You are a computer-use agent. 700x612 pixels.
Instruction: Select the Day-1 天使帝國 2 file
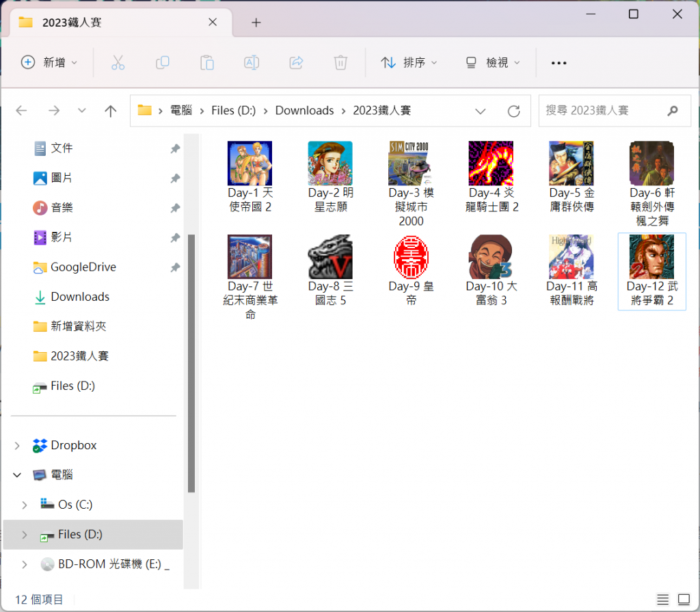pyautogui.click(x=250, y=177)
